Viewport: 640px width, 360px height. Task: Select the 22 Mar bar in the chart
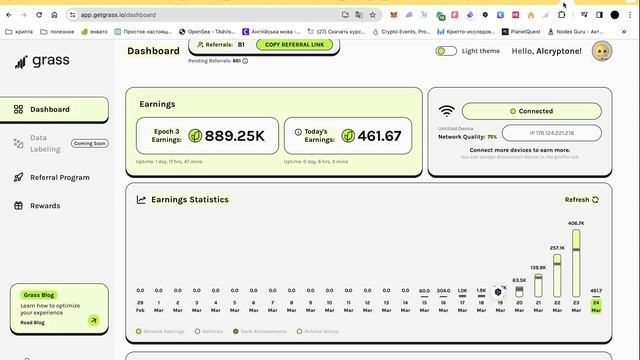coord(557,276)
